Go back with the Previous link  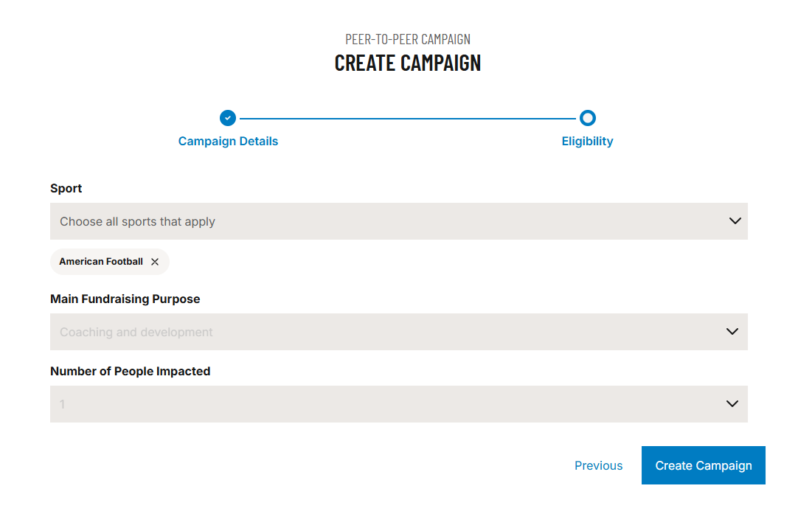click(598, 465)
